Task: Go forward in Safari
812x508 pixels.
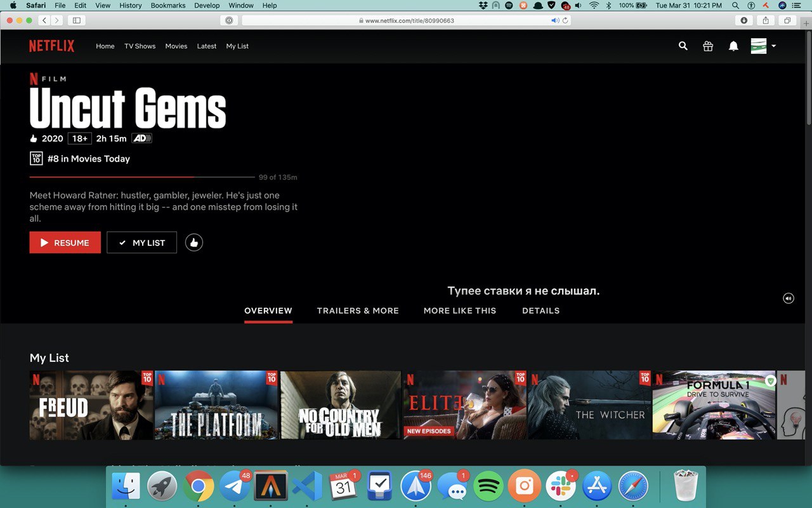Action: 57,20
